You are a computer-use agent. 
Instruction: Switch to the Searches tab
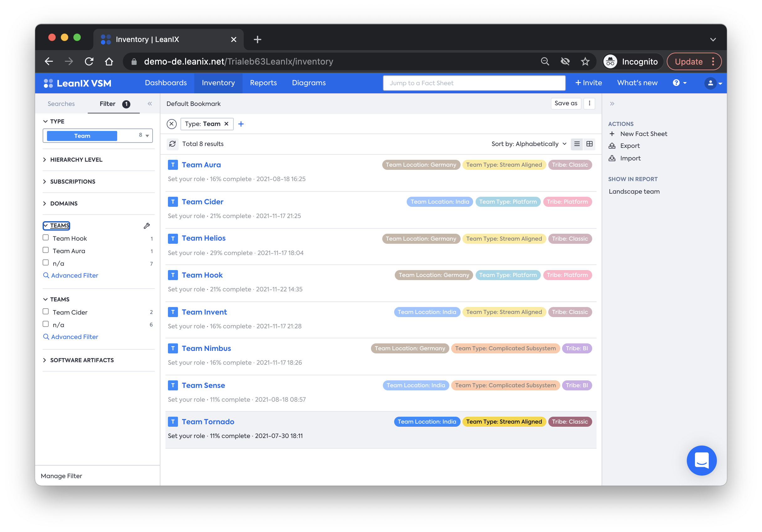coord(61,104)
